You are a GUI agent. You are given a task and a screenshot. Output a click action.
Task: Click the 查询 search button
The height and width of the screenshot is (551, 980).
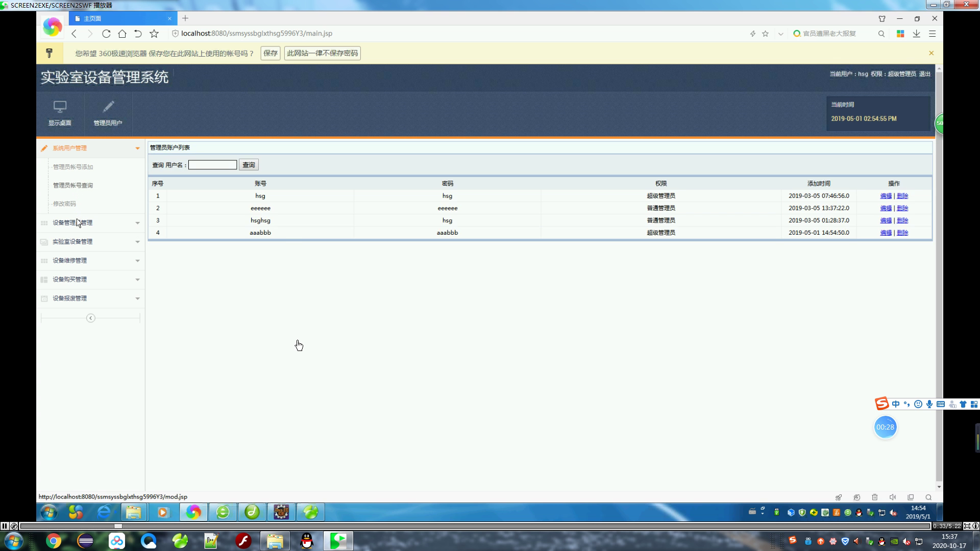pyautogui.click(x=249, y=165)
